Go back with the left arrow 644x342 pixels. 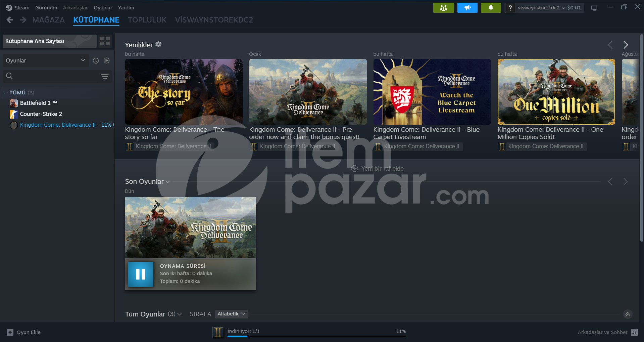click(x=10, y=20)
